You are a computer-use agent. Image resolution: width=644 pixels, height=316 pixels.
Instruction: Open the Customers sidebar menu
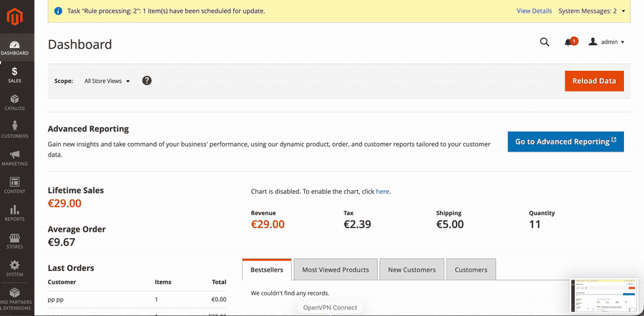tap(15, 131)
